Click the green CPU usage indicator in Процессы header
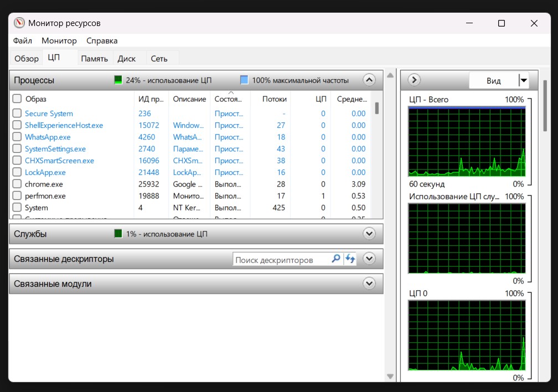The height and width of the screenshot is (392, 558). 118,80
